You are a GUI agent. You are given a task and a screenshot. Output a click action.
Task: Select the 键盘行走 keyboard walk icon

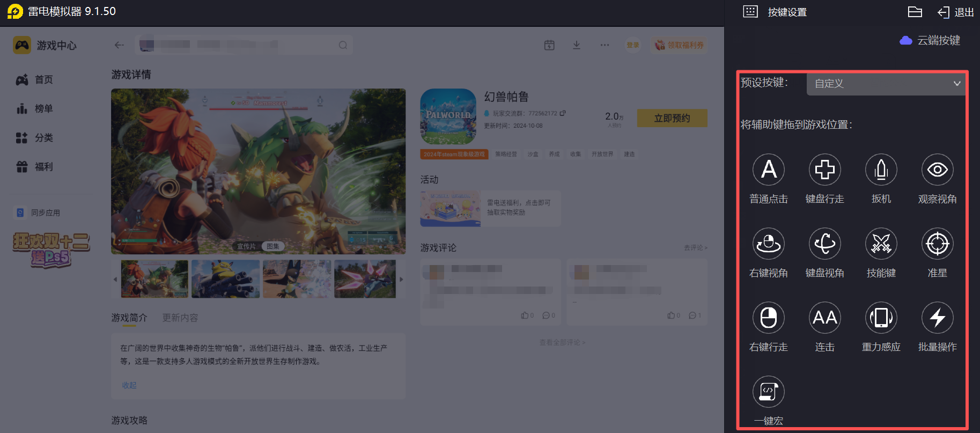tap(824, 170)
